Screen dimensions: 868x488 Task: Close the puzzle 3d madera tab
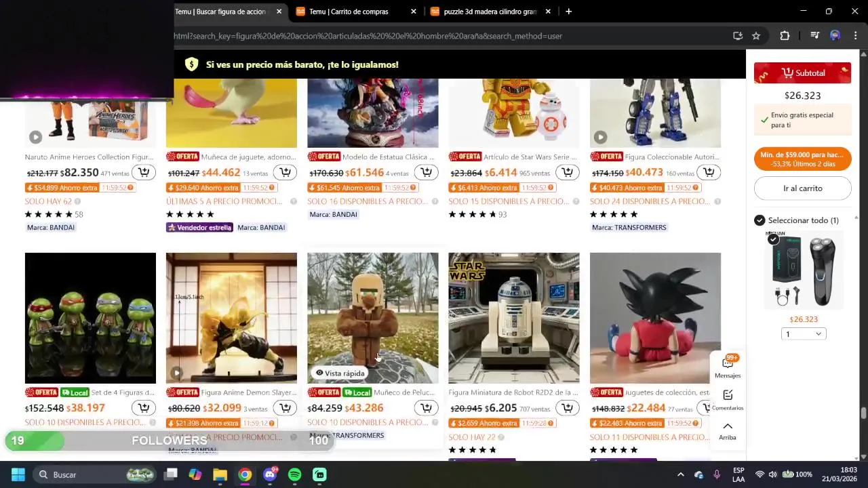548,12
